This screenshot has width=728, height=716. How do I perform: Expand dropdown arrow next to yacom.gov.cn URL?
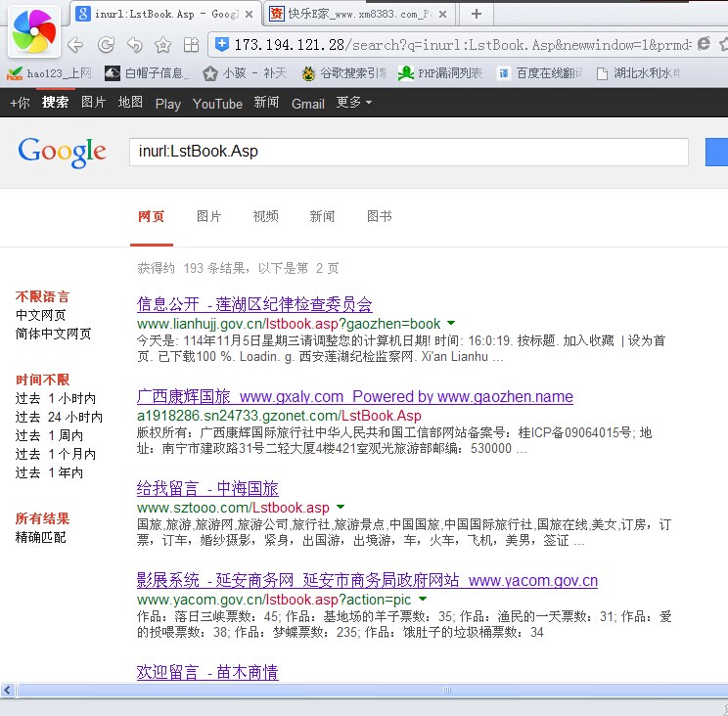pos(422,599)
